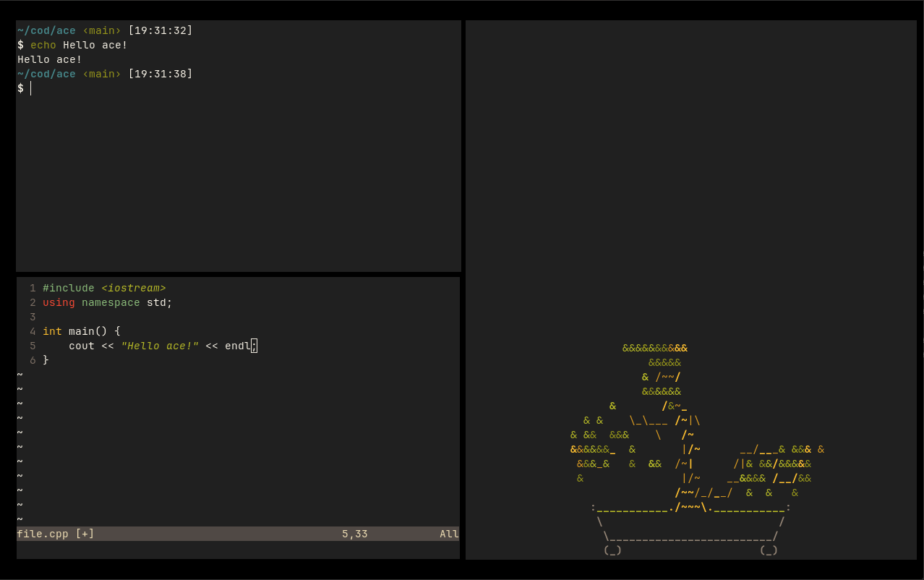The image size is (924, 580).
Task: Click the shell prompt cursor after the dollar sign
Action: point(31,88)
